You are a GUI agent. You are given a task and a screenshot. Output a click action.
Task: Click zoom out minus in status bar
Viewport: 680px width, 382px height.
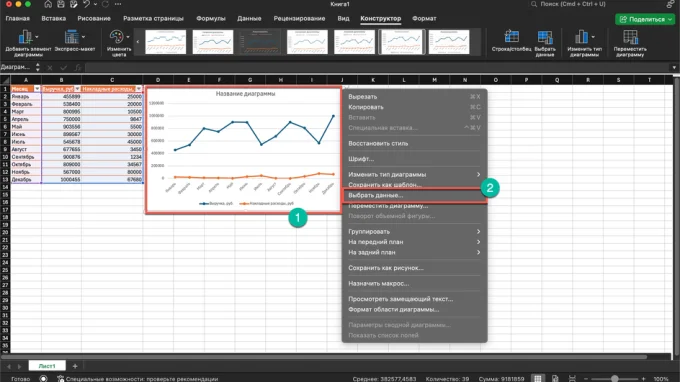point(586,379)
